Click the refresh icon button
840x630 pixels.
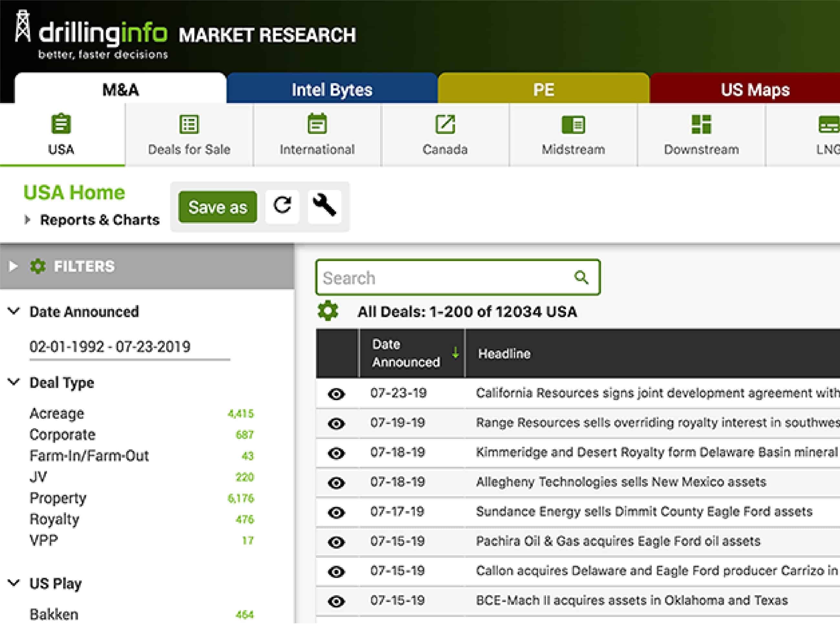282,206
